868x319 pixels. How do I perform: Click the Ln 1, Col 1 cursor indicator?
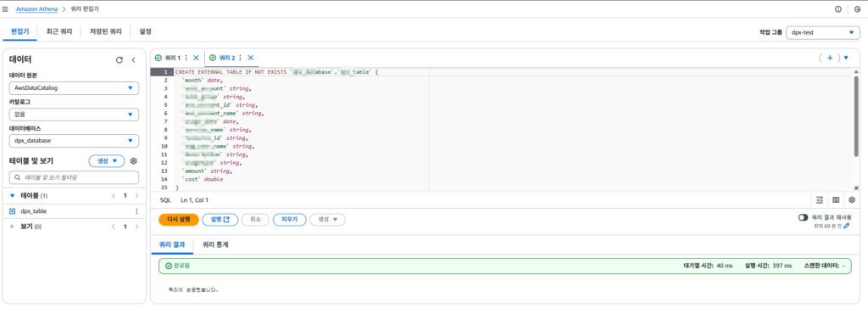click(x=194, y=199)
